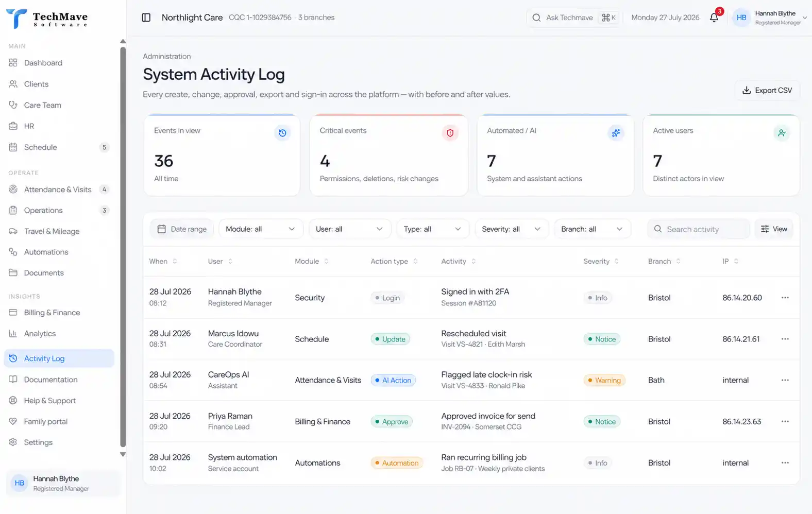812x514 pixels.
Task: Open row options for Flagged late clock-in risk
Action: (785, 380)
